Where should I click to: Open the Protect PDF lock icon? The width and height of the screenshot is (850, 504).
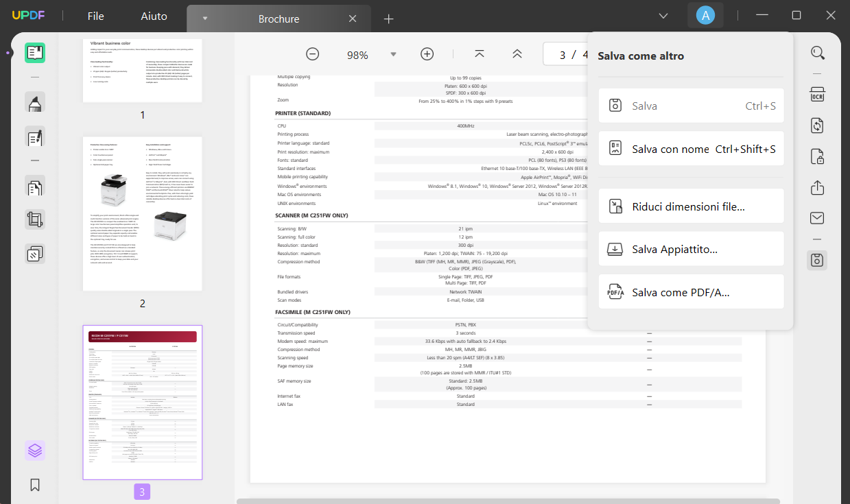[816, 156]
